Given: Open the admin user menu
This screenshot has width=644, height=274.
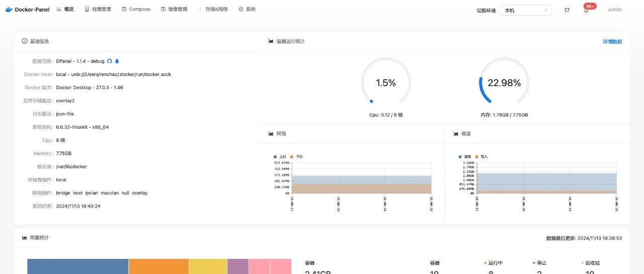Looking at the screenshot, I should [x=615, y=10].
